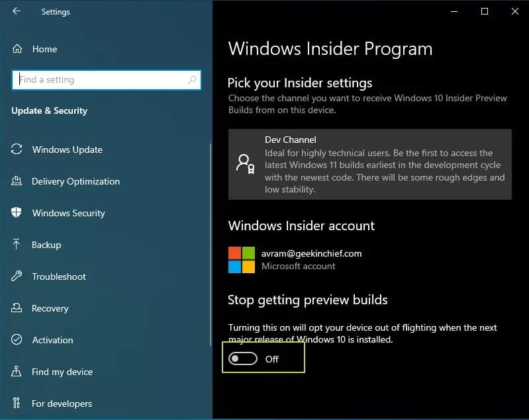The height and width of the screenshot is (420, 529).
Task: Click the sidebar vertical scrollbar
Action: coord(211,244)
